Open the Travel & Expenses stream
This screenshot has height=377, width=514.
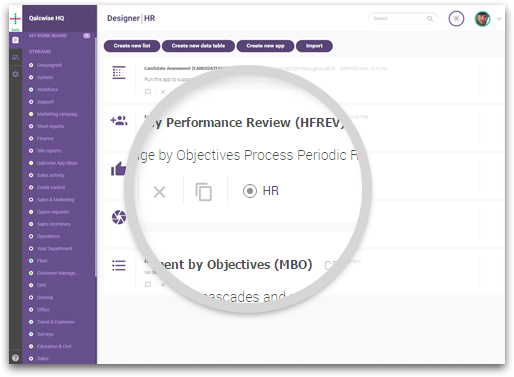click(56, 322)
